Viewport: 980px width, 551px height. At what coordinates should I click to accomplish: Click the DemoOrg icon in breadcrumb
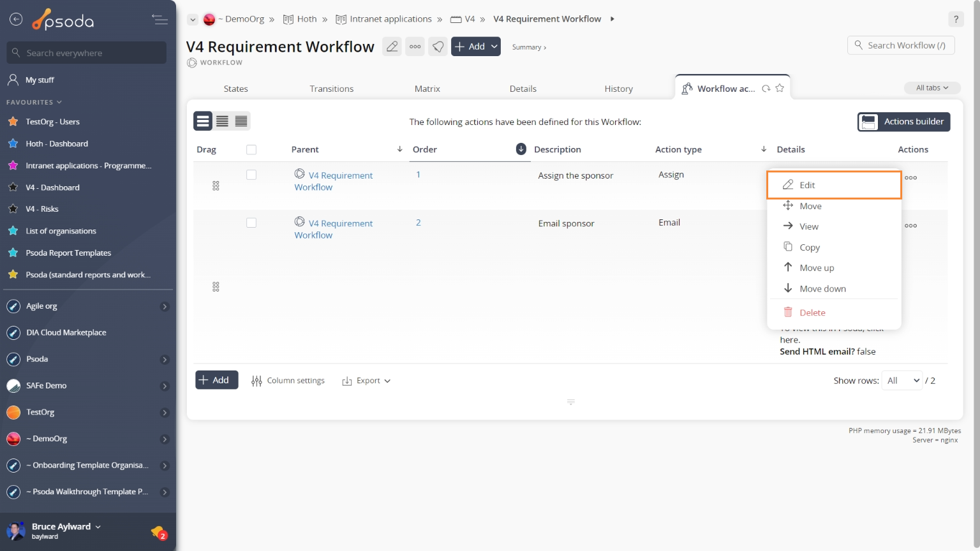(209, 20)
